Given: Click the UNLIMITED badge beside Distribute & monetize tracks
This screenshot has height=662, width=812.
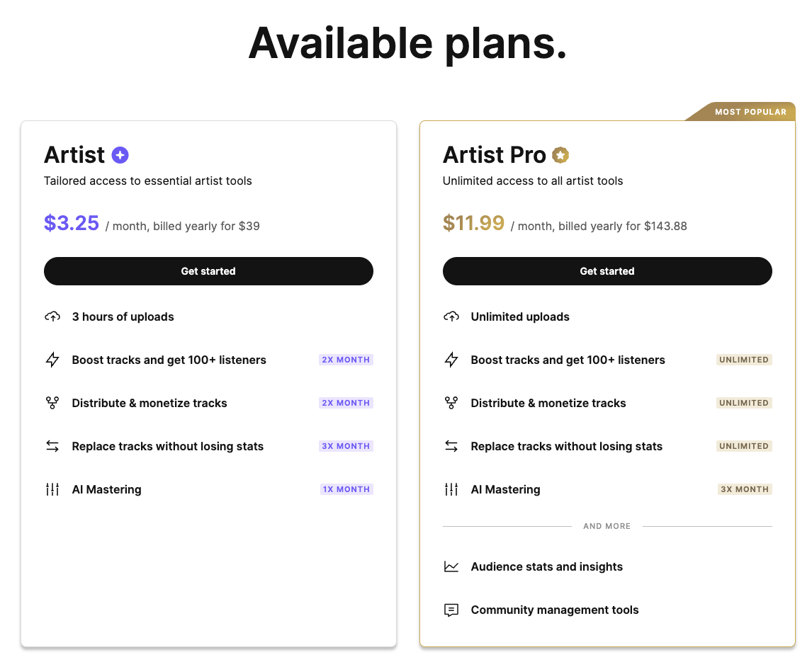Looking at the screenshot, I should point(744,403).
